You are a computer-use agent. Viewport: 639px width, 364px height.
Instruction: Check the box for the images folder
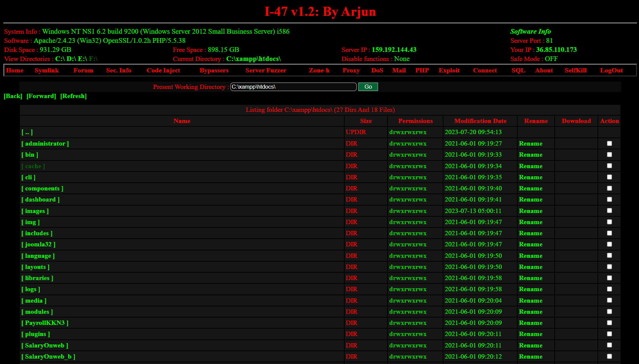point(609,211)
